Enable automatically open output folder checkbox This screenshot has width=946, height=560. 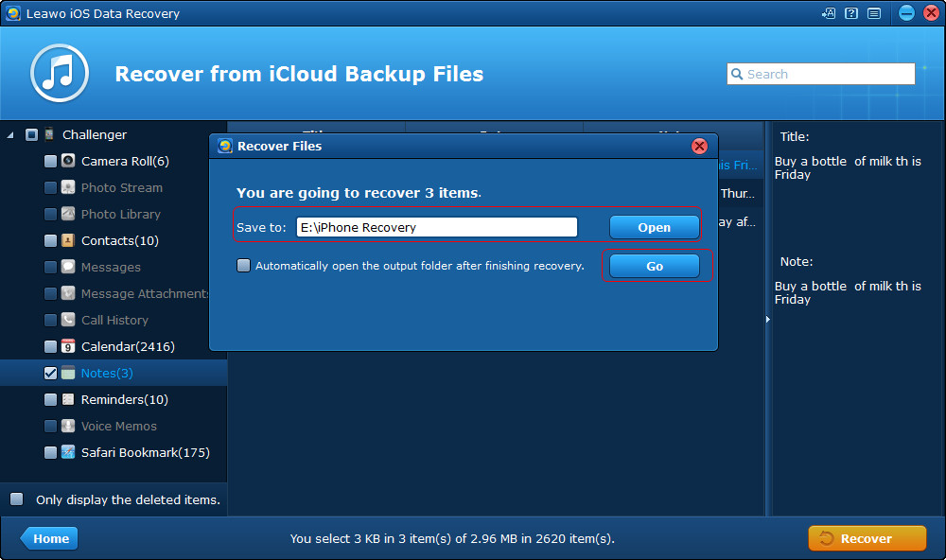click(x=244, y=266)
